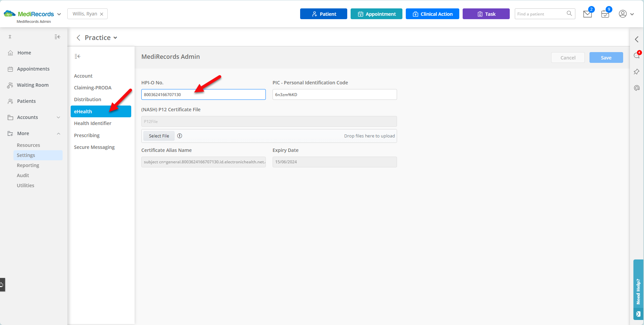Click the MediRecords cloud logo

click(10, 14)
